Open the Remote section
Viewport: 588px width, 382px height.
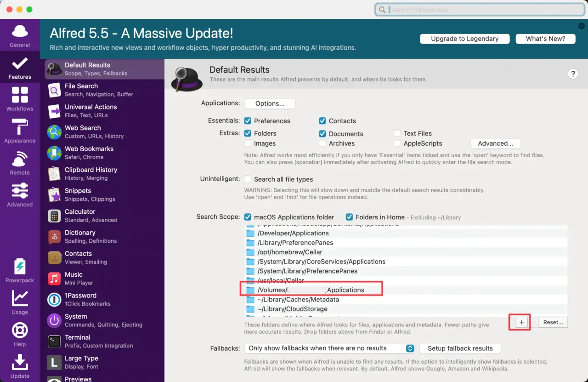[20, 163]
